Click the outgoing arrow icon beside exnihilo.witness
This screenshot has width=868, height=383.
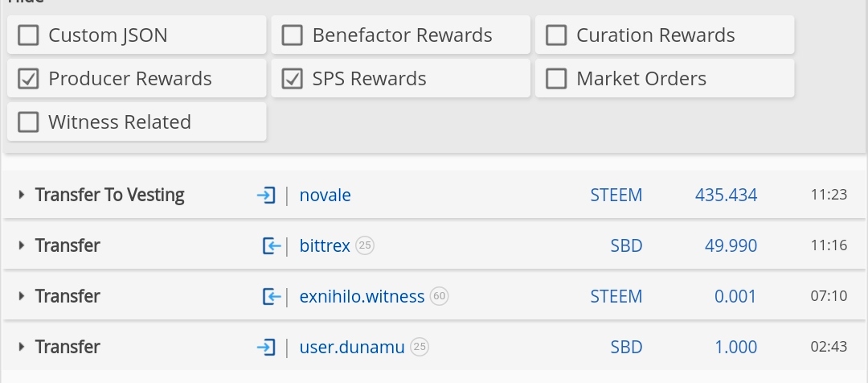click(271, 297)
